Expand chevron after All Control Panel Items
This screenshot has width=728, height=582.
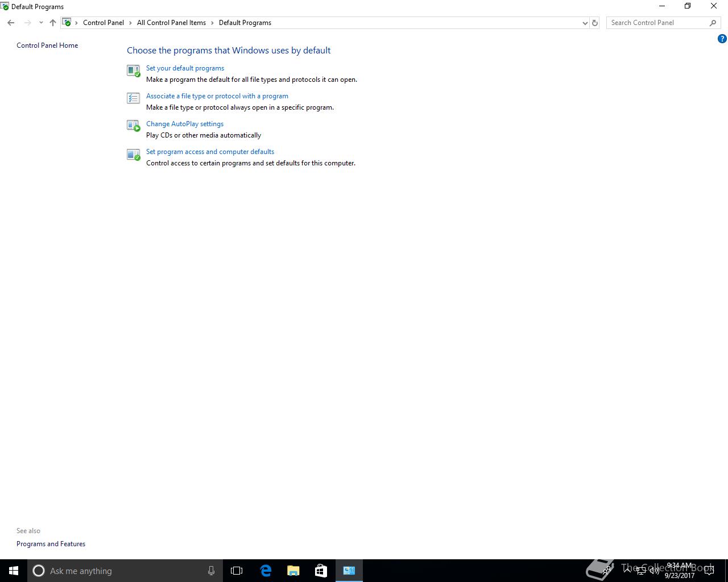click(212, 23)
